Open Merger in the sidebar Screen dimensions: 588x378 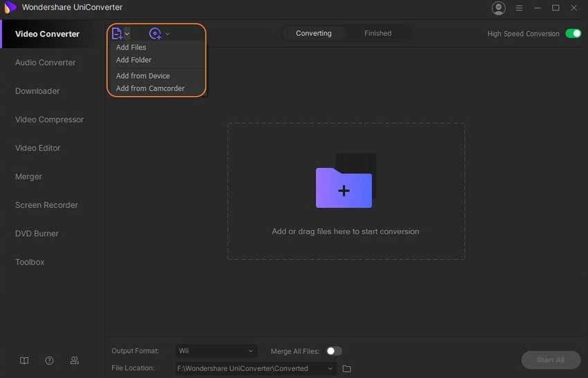28,176
